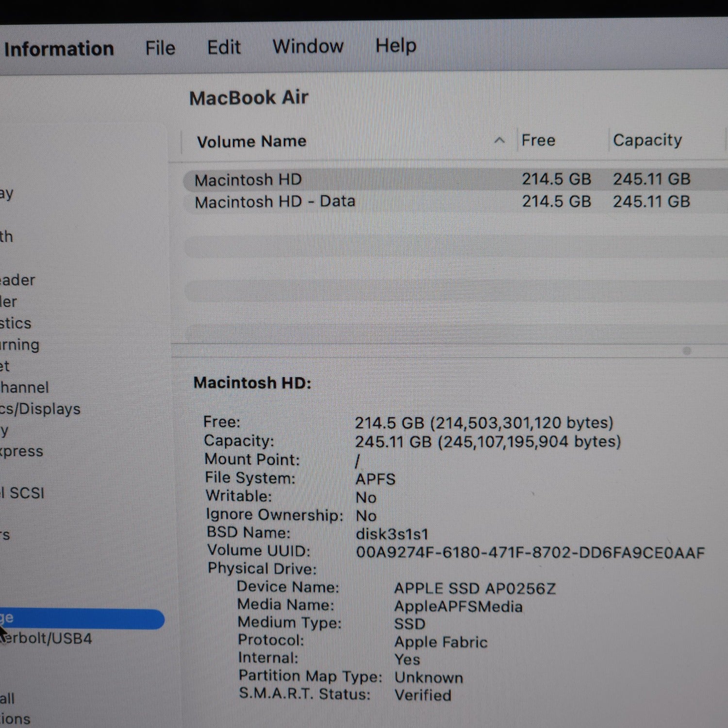Open the Window menu
The width and height of the screenshot is (728, 728).
click(x=308, y=47)
